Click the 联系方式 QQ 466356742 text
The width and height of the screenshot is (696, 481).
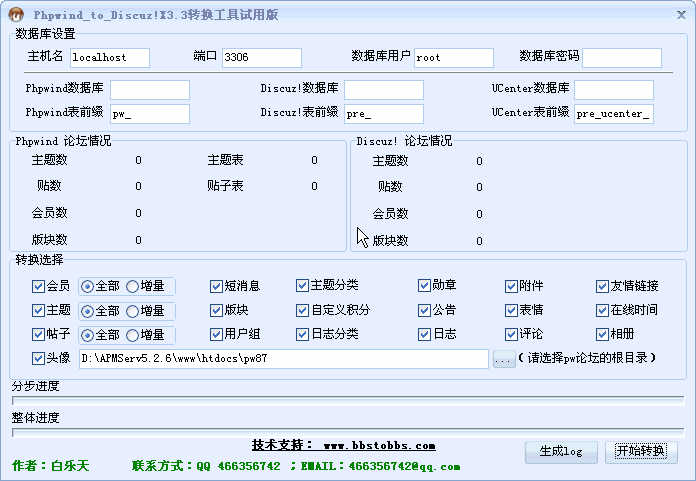(206, 466)
